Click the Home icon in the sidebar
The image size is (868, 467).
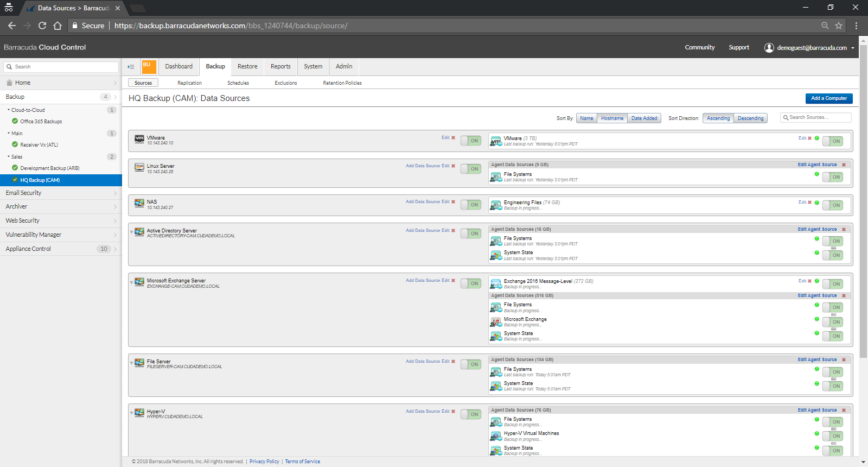9,83
